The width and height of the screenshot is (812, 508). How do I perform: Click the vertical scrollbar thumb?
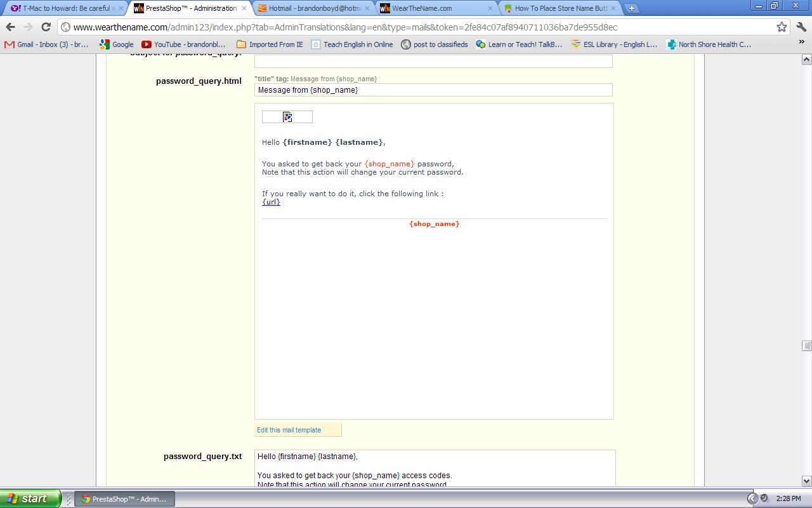(807, 345)
